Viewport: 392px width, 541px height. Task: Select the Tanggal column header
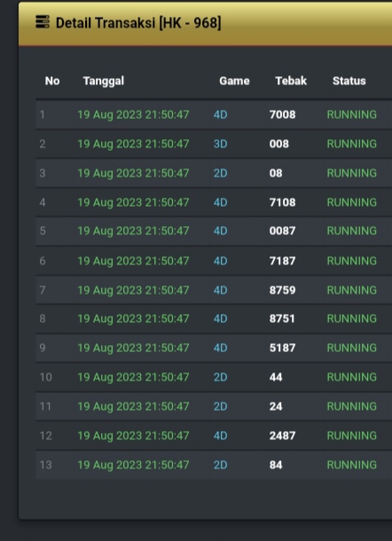104,81
